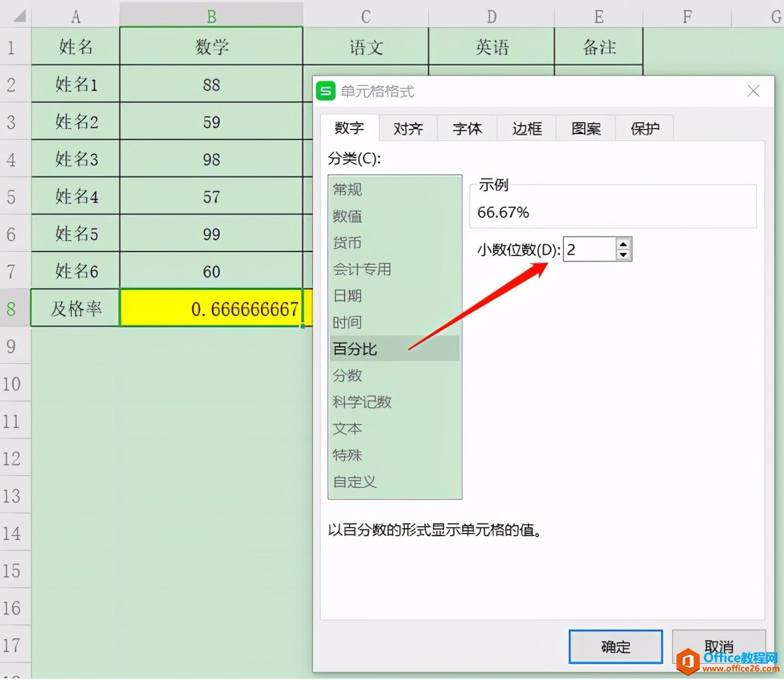The width and height of the screenshot is (784, 680).
Task: Confirm with the 确定 button
Action: [x=616, y=647]
